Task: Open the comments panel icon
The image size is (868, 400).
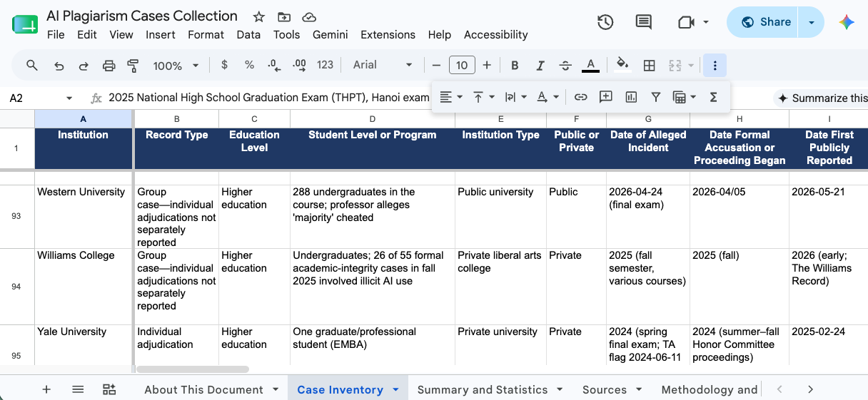Action: [644, 22]
